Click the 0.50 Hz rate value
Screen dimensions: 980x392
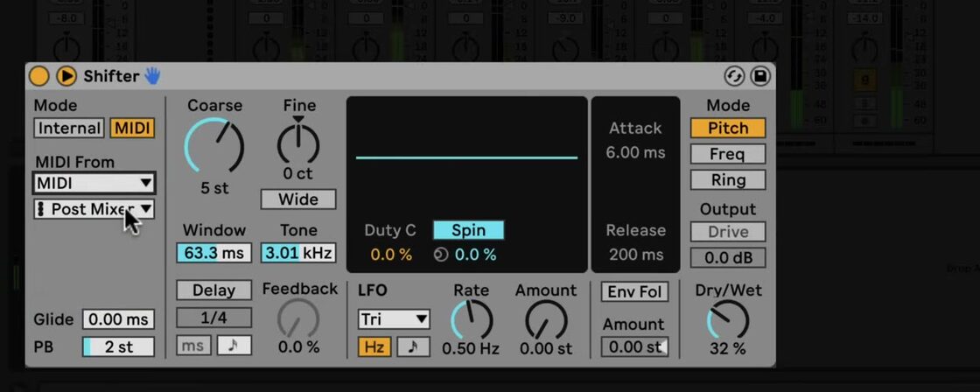coord(471,349)
